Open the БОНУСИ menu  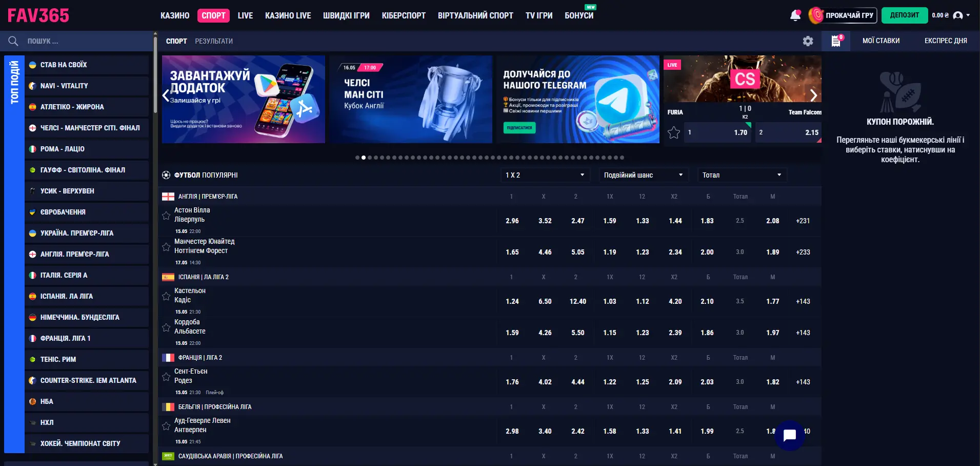[579, 15]
